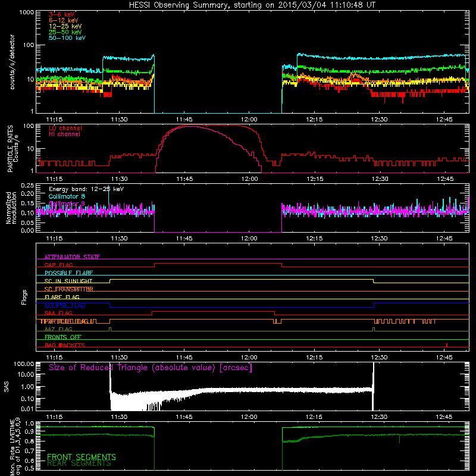Click the 0.05 tick on modulation axis
The image size is (476, 476).
pyautogui.click(x=27, y=223)
